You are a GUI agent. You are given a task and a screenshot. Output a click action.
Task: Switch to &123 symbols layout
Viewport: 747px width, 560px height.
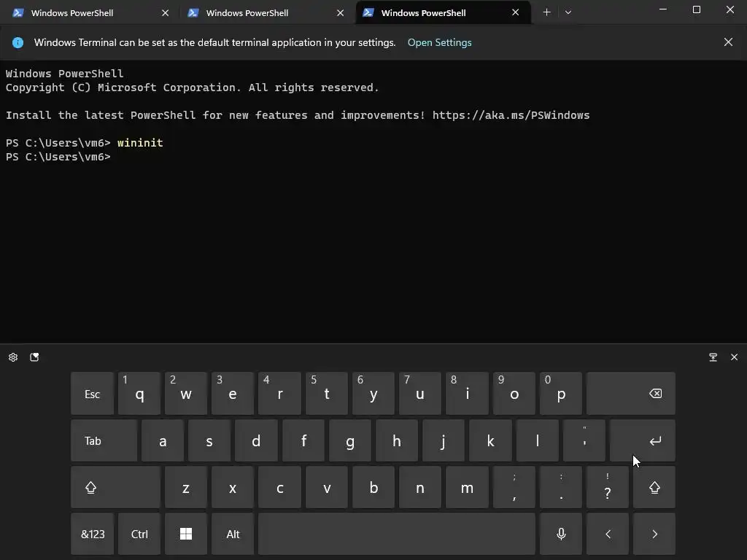(x=93, y=534)
